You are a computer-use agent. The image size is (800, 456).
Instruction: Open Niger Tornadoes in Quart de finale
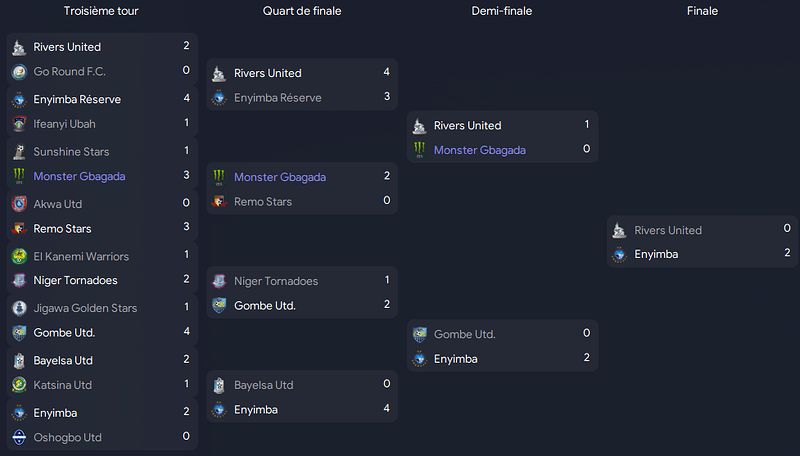(276, 281)
